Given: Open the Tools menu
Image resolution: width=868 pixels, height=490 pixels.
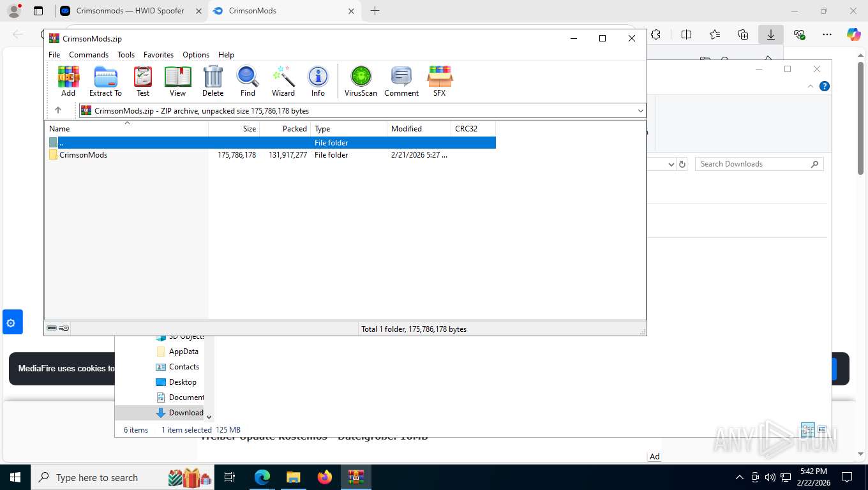Looking at the screenshot, I should [x=126, y=55].
